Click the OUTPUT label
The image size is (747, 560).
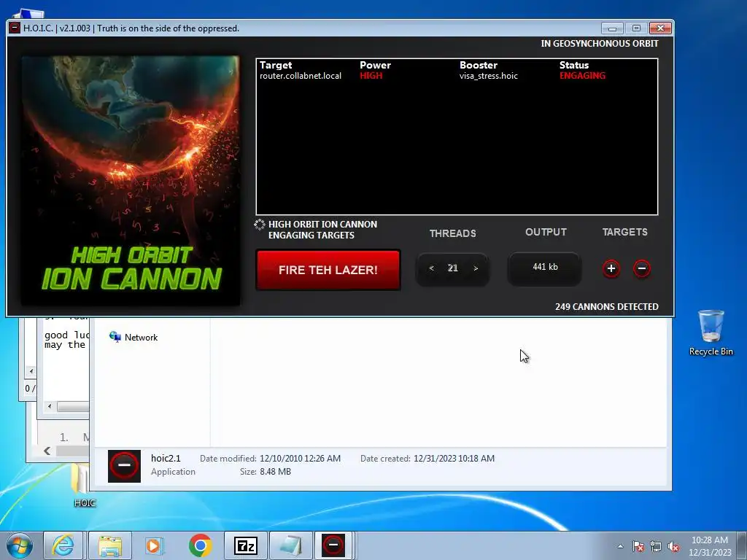pos(546,232)
